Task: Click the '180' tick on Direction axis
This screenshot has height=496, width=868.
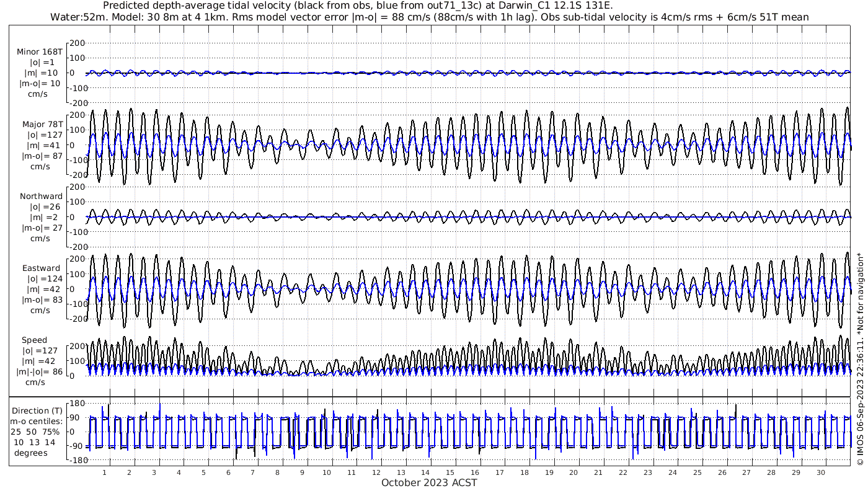Action: point(76,403)
